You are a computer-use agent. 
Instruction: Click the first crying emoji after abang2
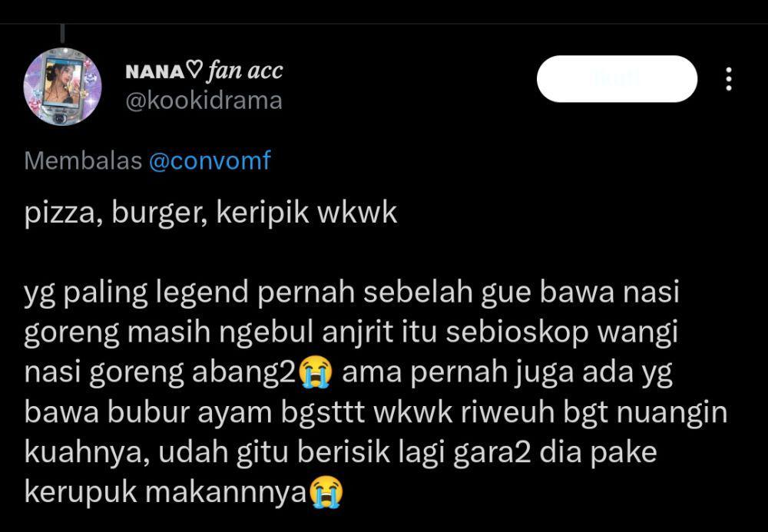316,372
